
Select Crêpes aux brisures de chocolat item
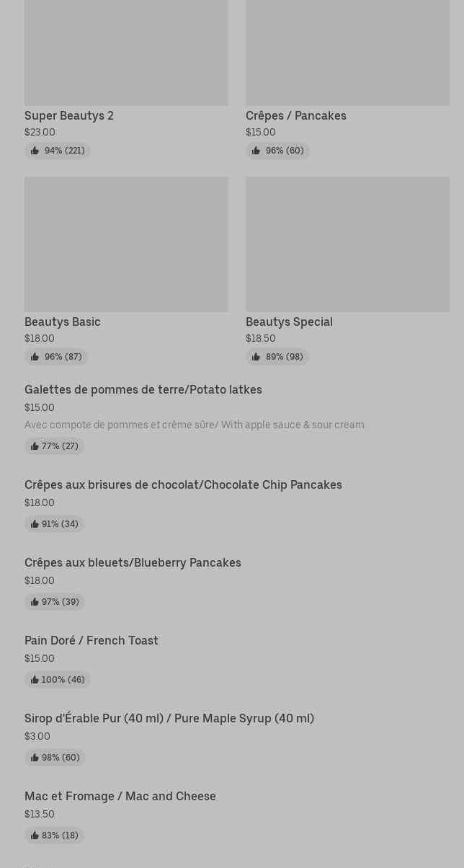(x=183, y=485)
